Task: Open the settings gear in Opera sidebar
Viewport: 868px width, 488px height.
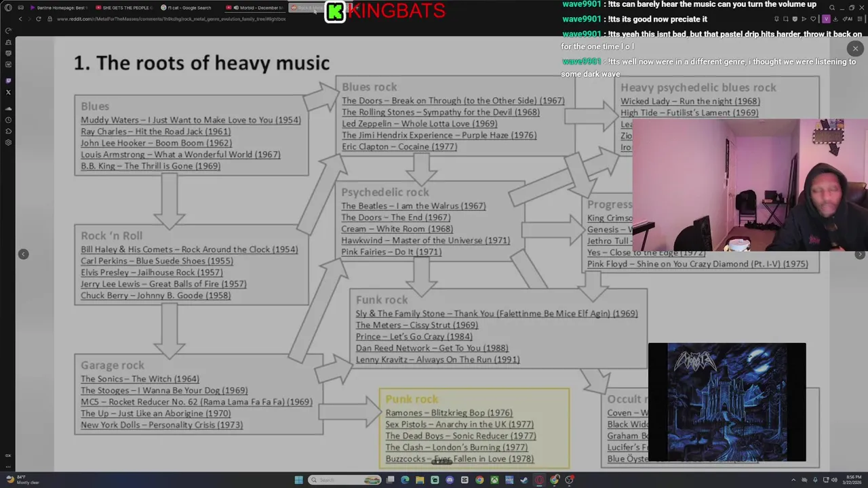Action: click(8, 142)
